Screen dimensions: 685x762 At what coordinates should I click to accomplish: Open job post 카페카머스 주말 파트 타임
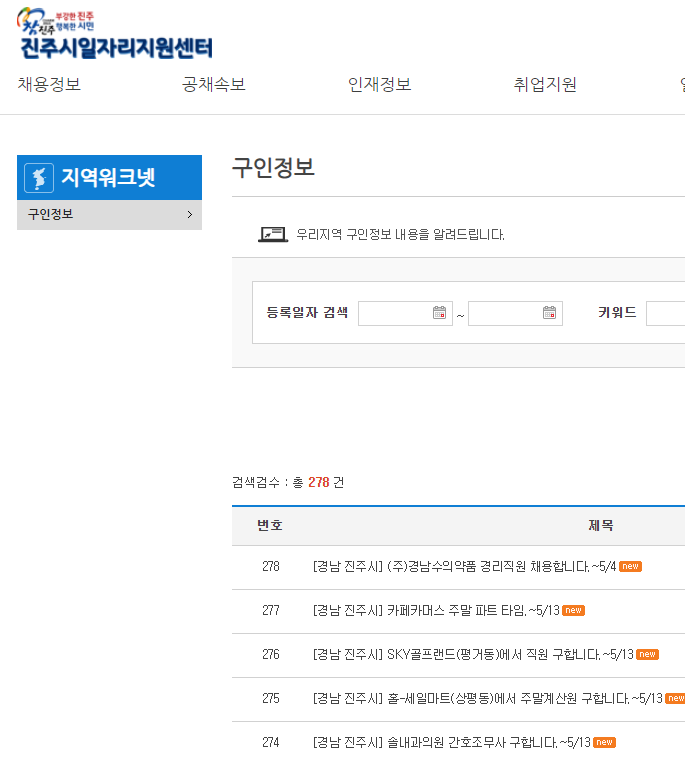coord(436,610)
